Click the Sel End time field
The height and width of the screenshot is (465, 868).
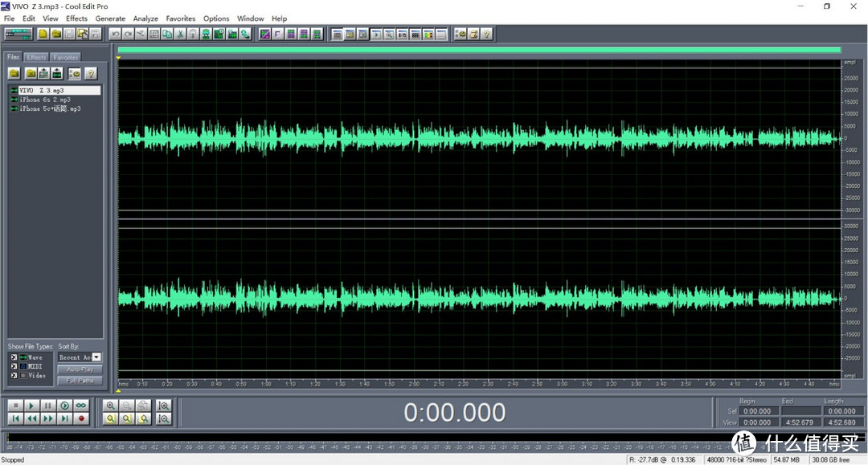(800, 411)
